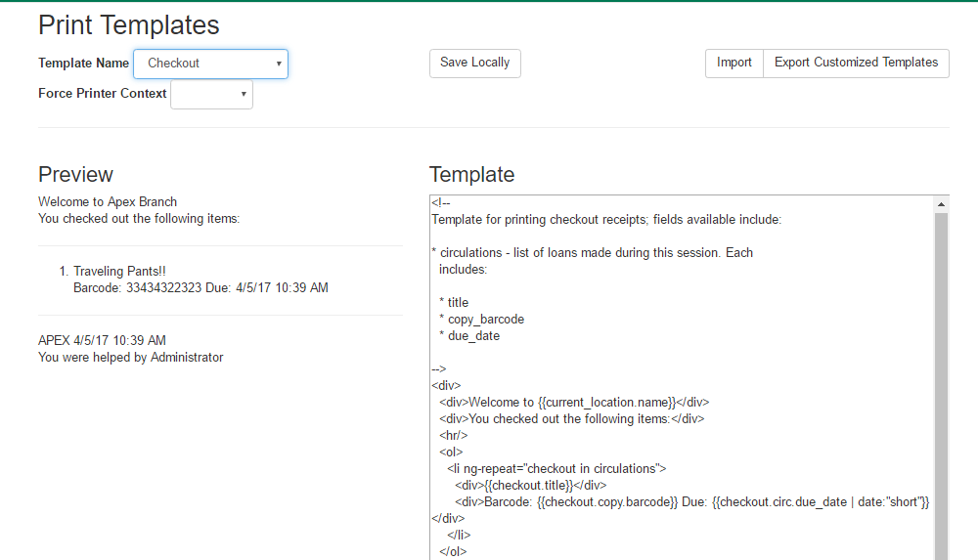Click the Template section heading
This screenshot has width=978, height=560.
pyautogui.click(x=471, y=175)
